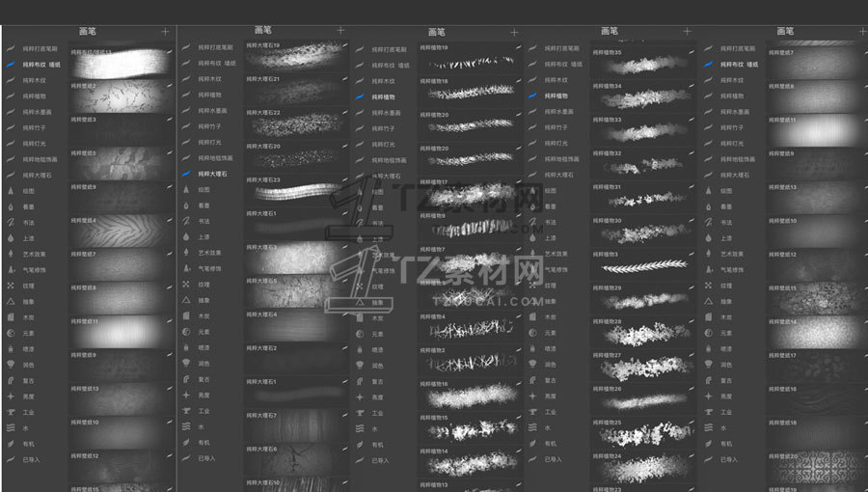Select the 纹理 texture icon in the rightmost panel
The image size is (868, 492).
pos(708,286)
